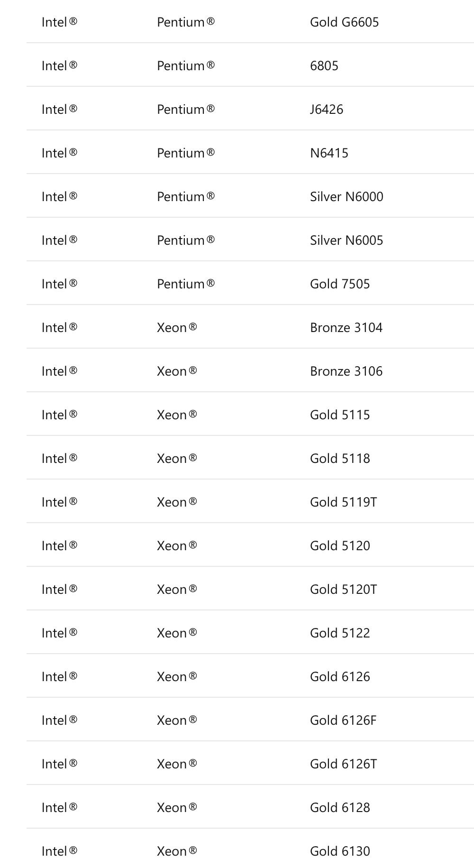The height and width of the screenshot is (868, 474).
Task: Click the Gold 5120T model cell
Action: (x=343, y=590)
